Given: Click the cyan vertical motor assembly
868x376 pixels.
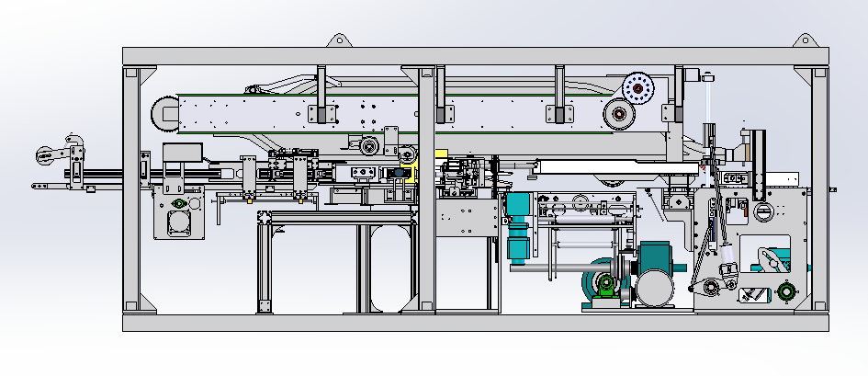Looking at the screenshot, I should 519,228.
